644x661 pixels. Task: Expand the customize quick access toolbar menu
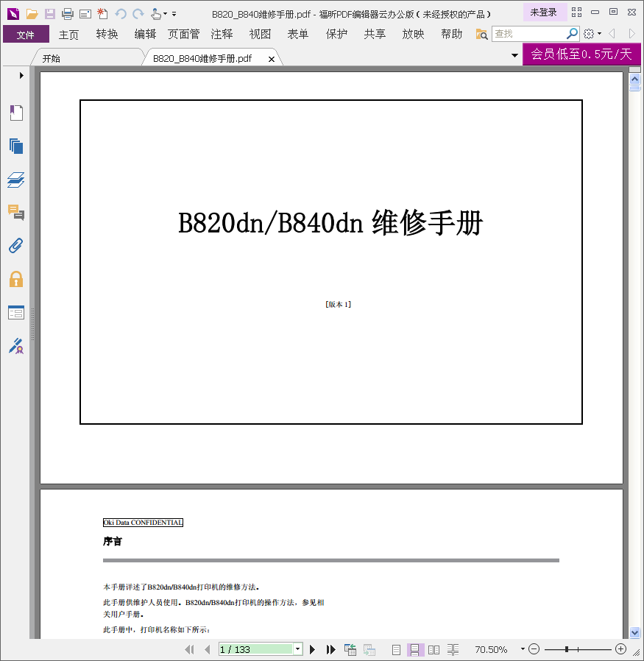[174, 14]
